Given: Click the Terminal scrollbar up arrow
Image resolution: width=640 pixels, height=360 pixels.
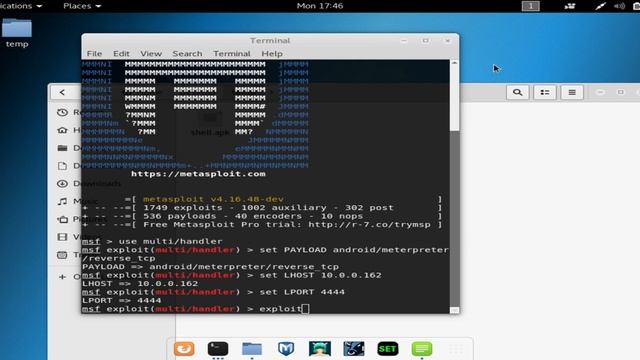Looking at the screenshot, I should (454, 63).
